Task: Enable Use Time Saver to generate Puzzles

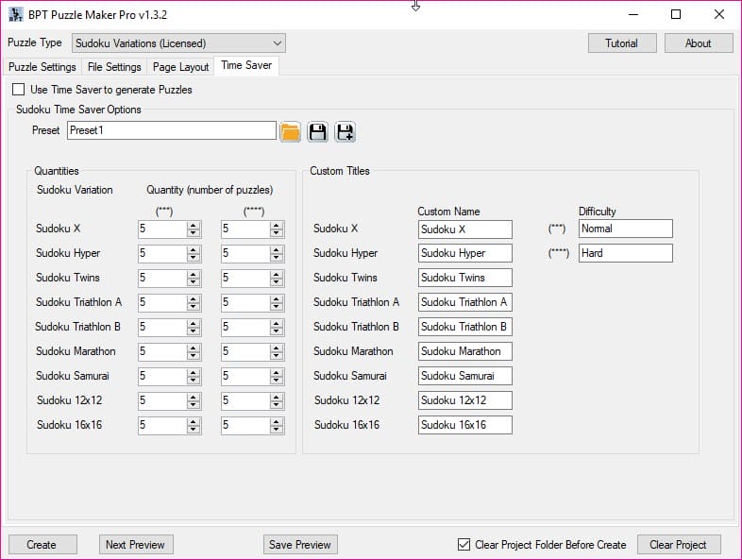Action: point(19,90)
